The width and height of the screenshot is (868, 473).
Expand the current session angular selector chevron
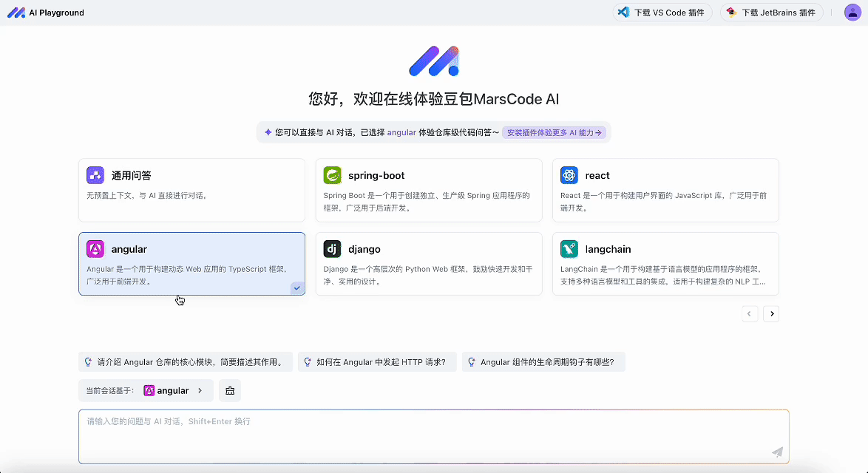coord(200,390)
